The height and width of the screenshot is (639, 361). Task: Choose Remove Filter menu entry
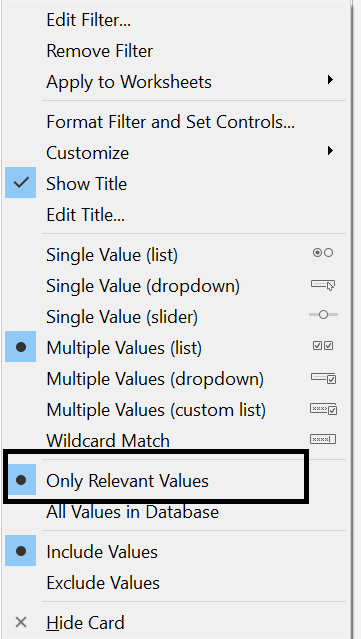99,51
